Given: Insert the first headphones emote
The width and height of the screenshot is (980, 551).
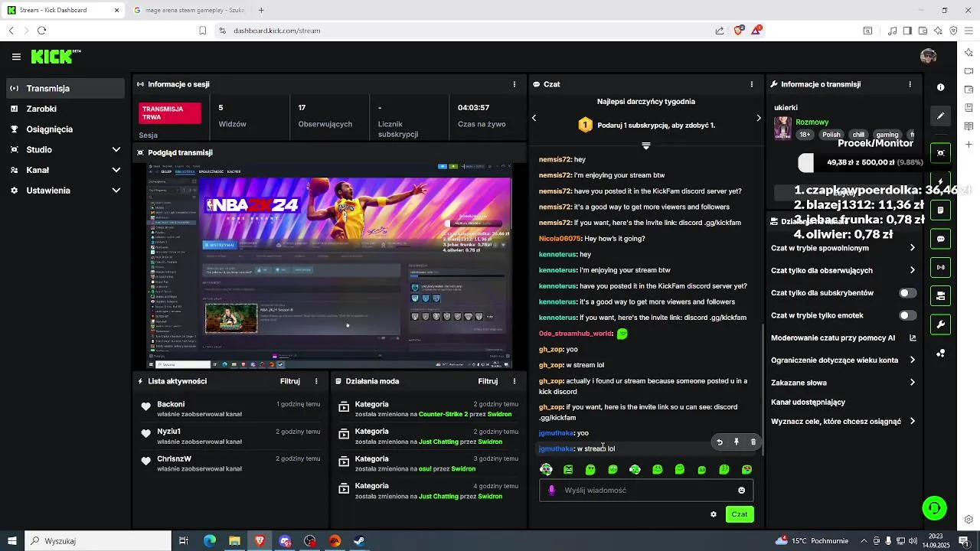Looking at the screenshot, I should coord(546,469).
